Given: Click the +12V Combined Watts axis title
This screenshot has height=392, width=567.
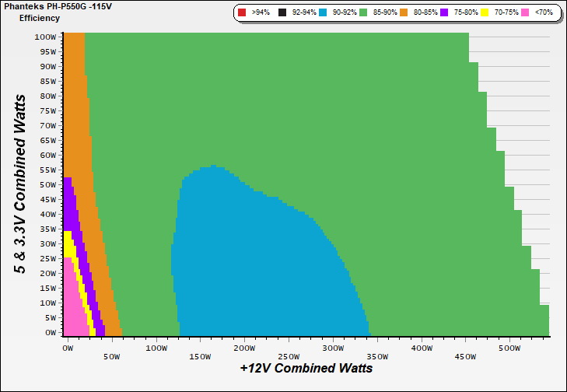Looking at the screenshot, I should [x=306, y=368].
